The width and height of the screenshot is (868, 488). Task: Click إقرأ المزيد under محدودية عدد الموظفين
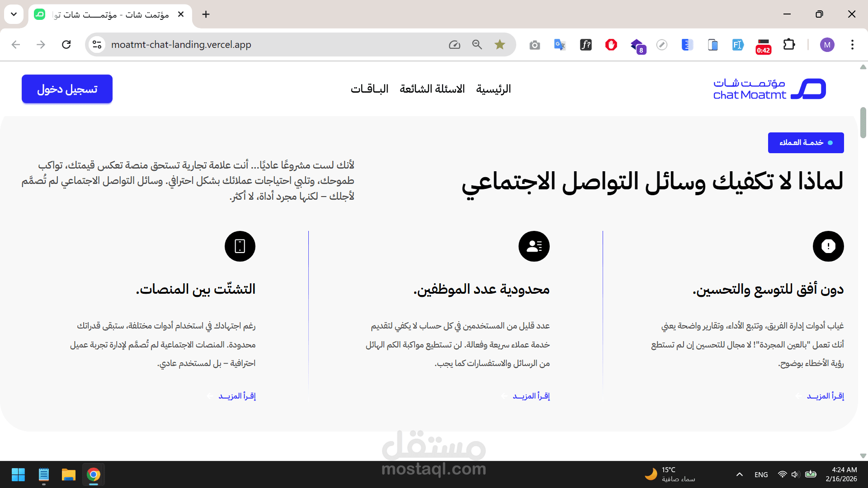[531, 396]
